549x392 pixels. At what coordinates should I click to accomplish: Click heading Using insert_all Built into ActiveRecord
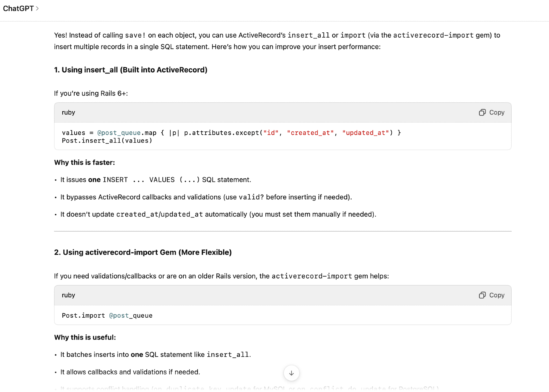[x=131, y=70]
